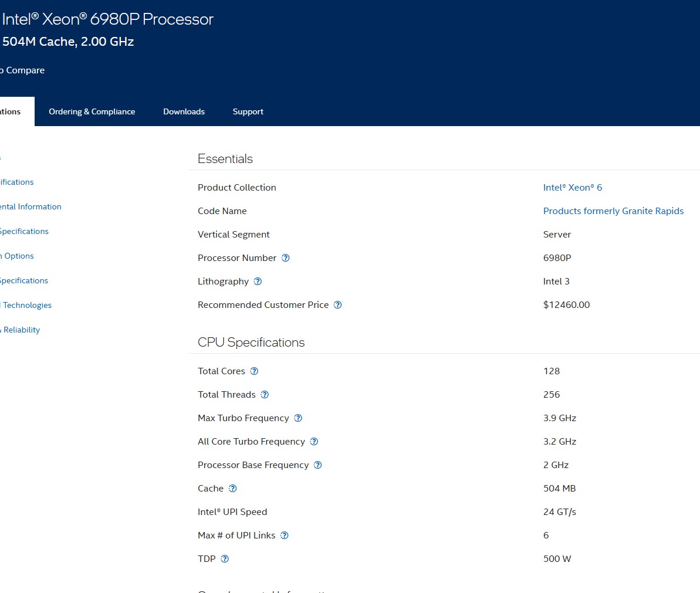Select the '128' total cores value

click(x=552, y=371)
